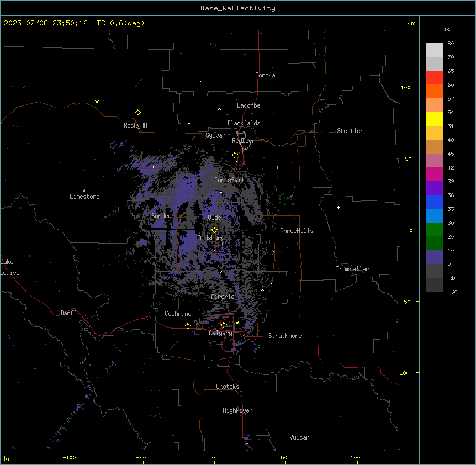
Task: Click the asterisk marker above Limestone
Action: [x=84, y=191]
